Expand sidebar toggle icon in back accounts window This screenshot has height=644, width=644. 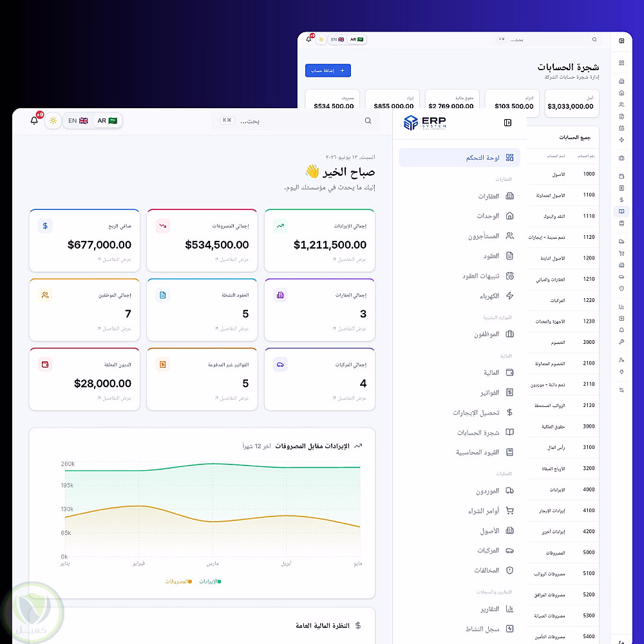[x=621, y=41]
